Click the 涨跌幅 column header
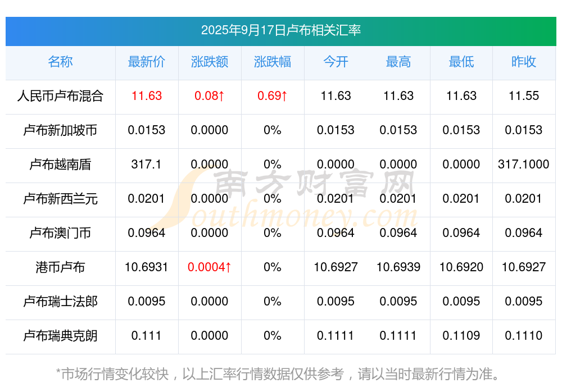The image size is (562, 392). [x=273, y=62]
